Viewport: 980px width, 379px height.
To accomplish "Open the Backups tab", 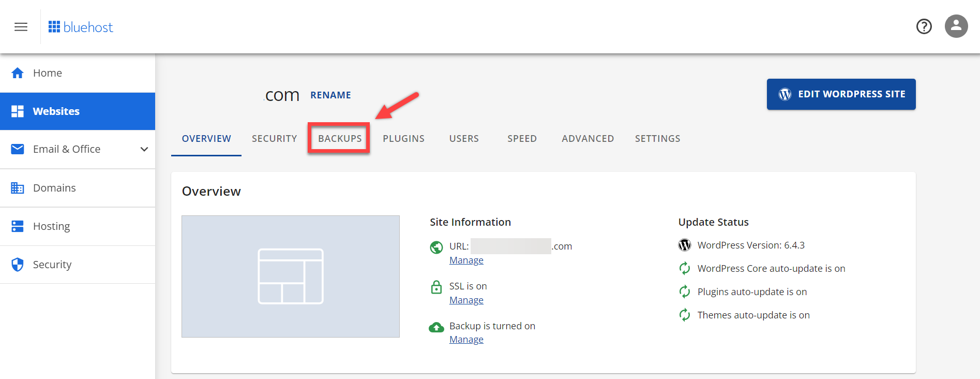I will click(340, 139).
